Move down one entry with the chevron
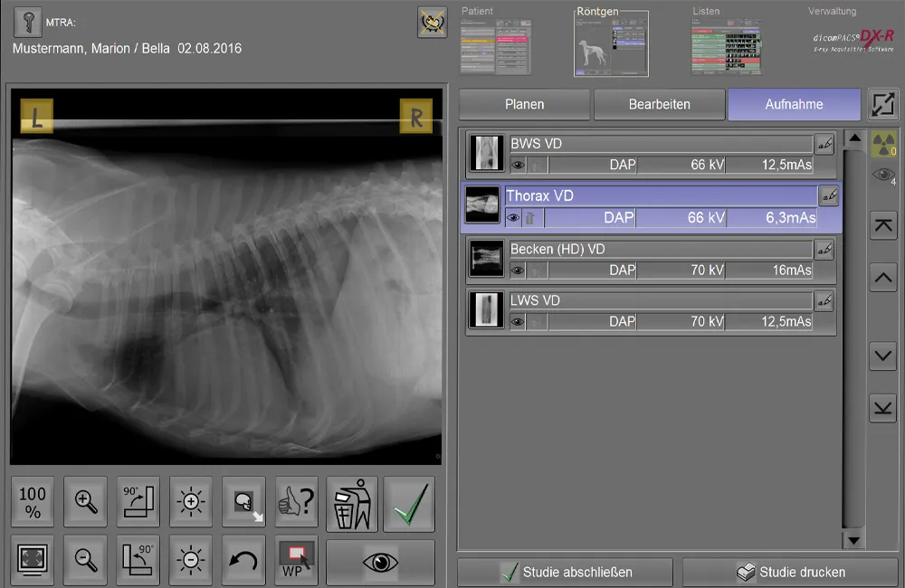The height and width of the screenshot is (588, 905). 882,356
